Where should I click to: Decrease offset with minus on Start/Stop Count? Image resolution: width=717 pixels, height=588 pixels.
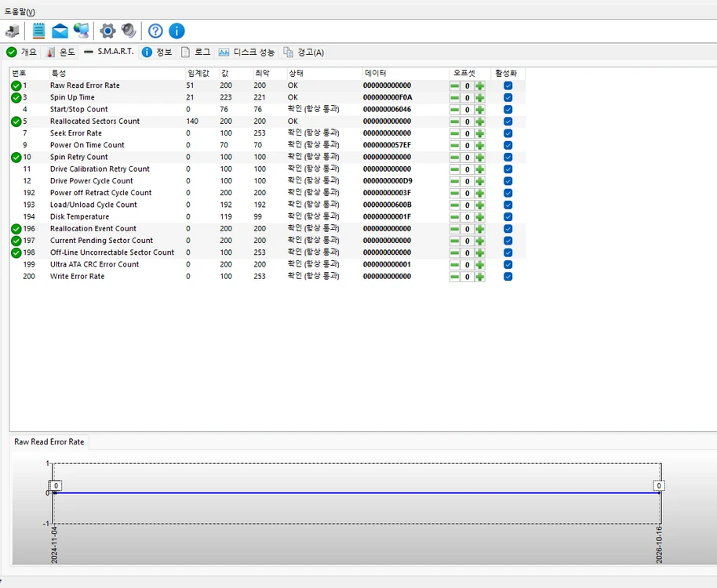tap(454, 110)
